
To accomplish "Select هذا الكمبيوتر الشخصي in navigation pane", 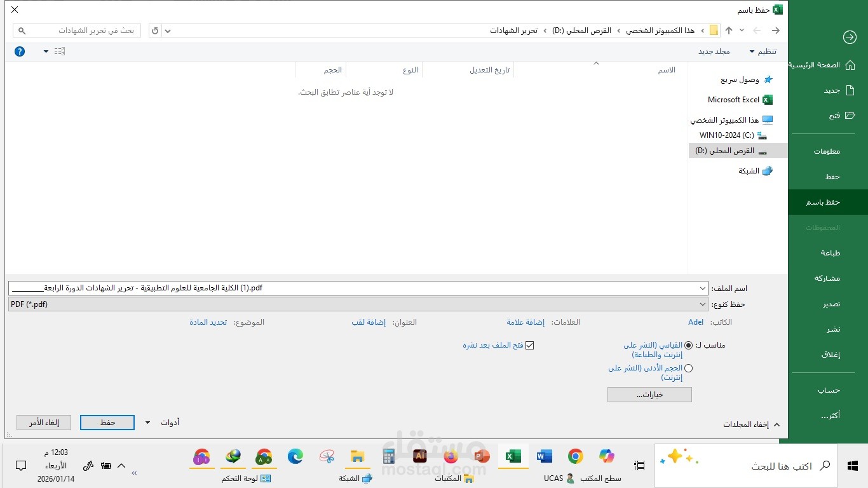I will tap(731, 120).
